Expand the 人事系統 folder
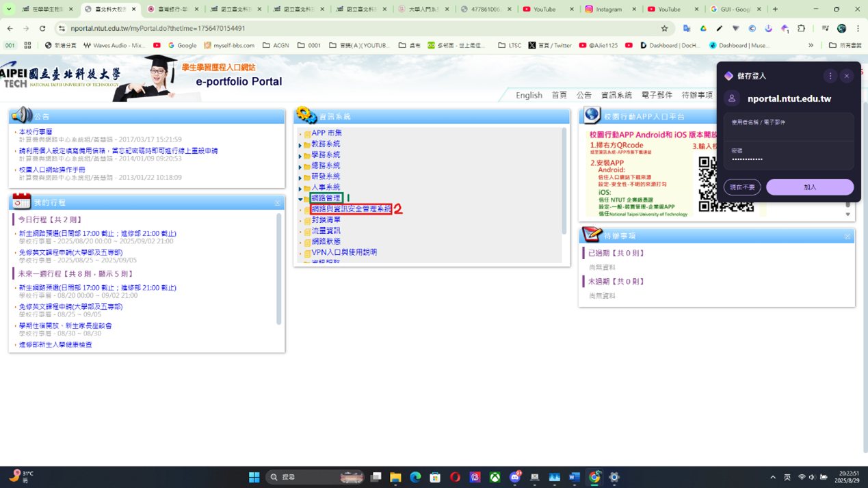 [x=300, y=188]
